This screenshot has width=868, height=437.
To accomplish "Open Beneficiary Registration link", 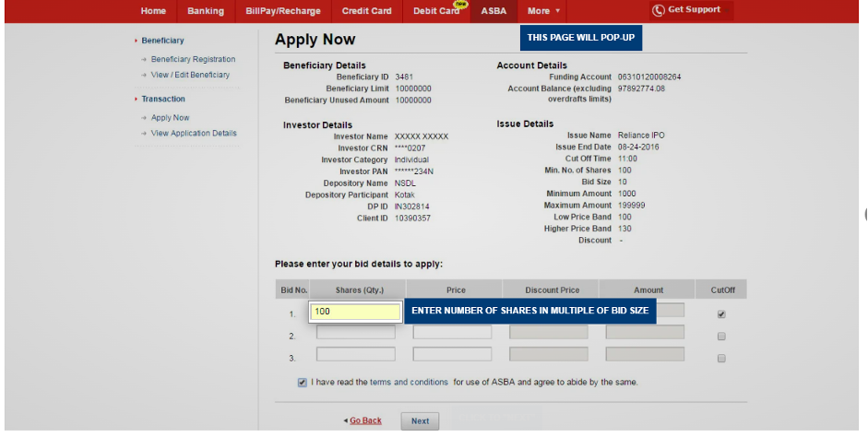I will coord(193,59).
